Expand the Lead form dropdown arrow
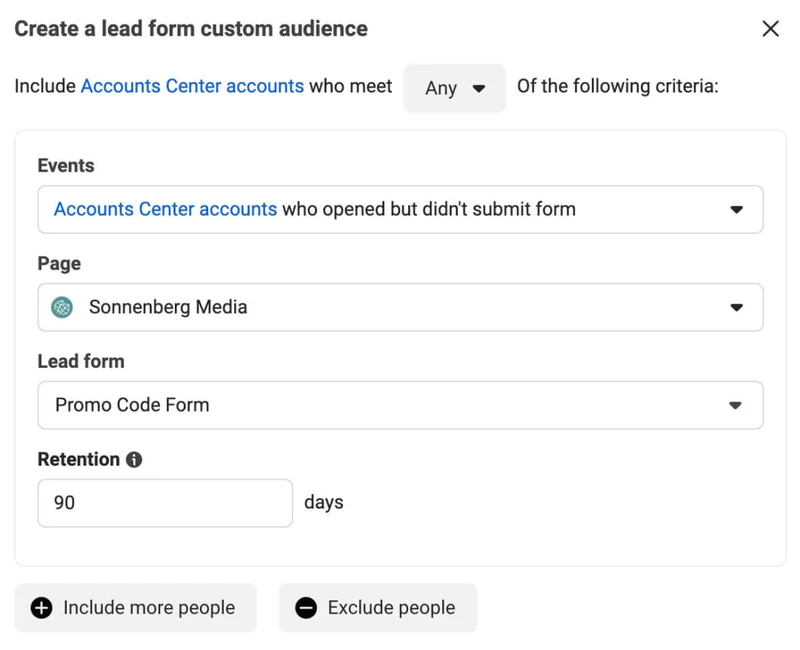 click(735, 405)
